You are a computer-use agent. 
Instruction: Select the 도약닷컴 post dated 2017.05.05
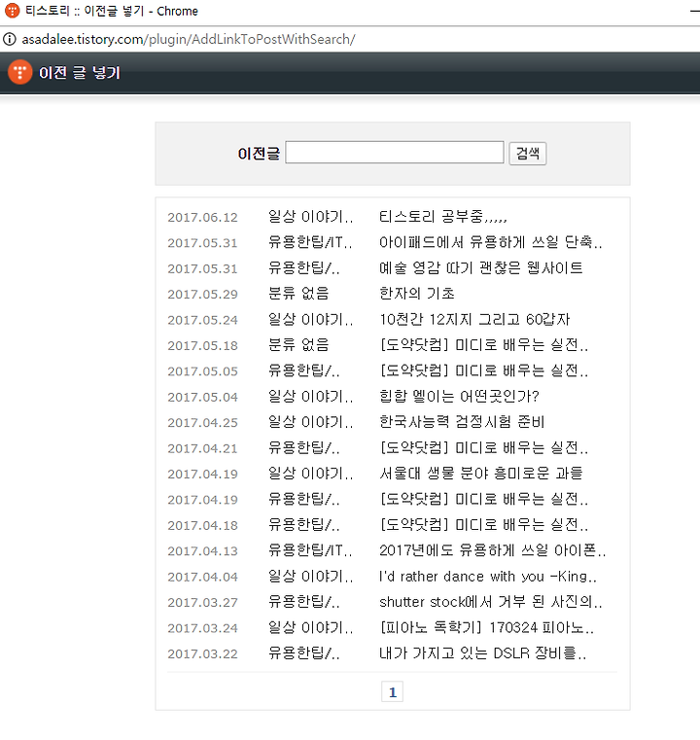[x=484, y=370]
